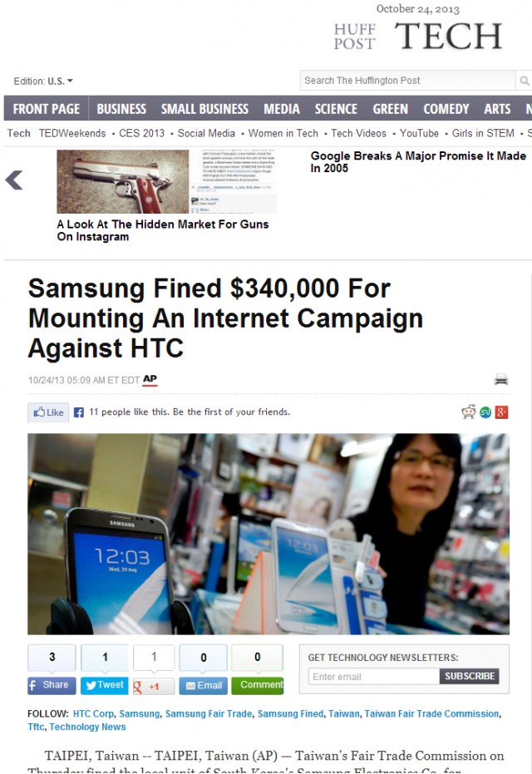Focus the Enter email field
The height and width of the screenshot is (774, 532).
pos(374,676)
